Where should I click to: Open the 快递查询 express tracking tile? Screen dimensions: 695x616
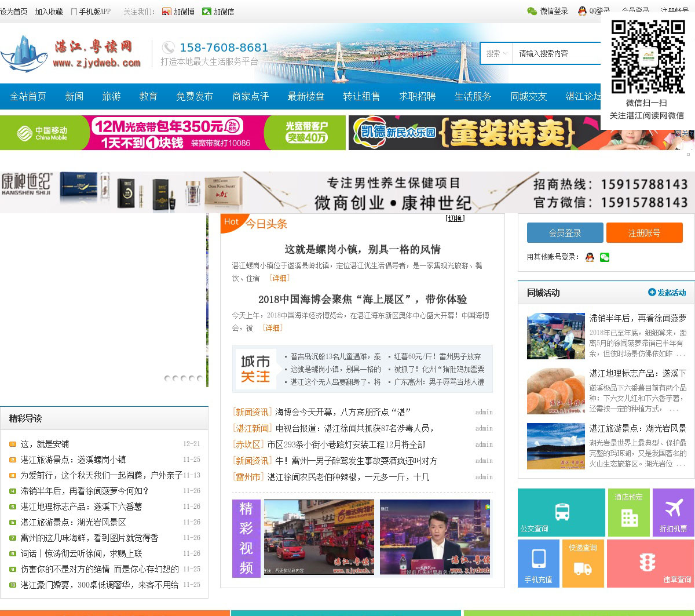(583, 563)
